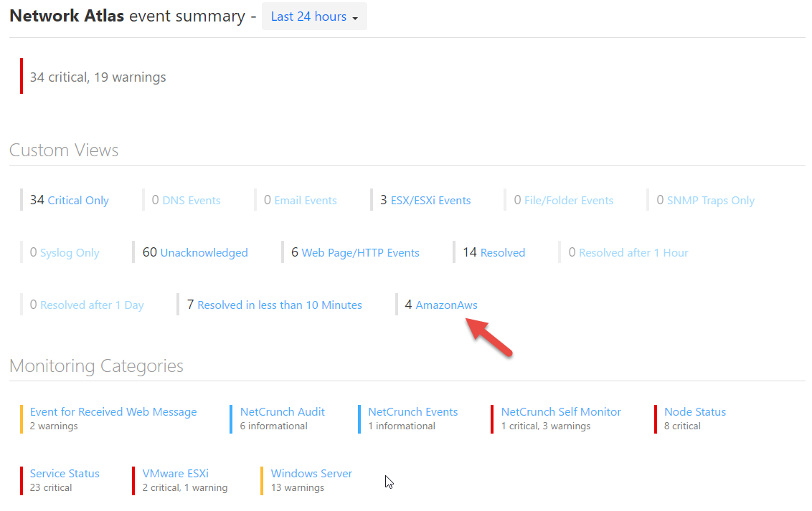The image size is (812, 511).
Task: Open the NetCrunch Events category
Action: coord(412,411)
